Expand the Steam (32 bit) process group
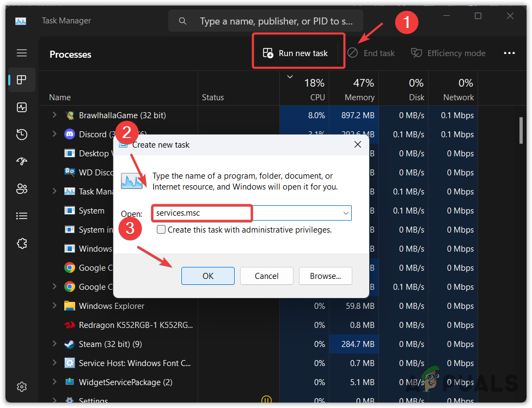 click(x=54, y=344)
